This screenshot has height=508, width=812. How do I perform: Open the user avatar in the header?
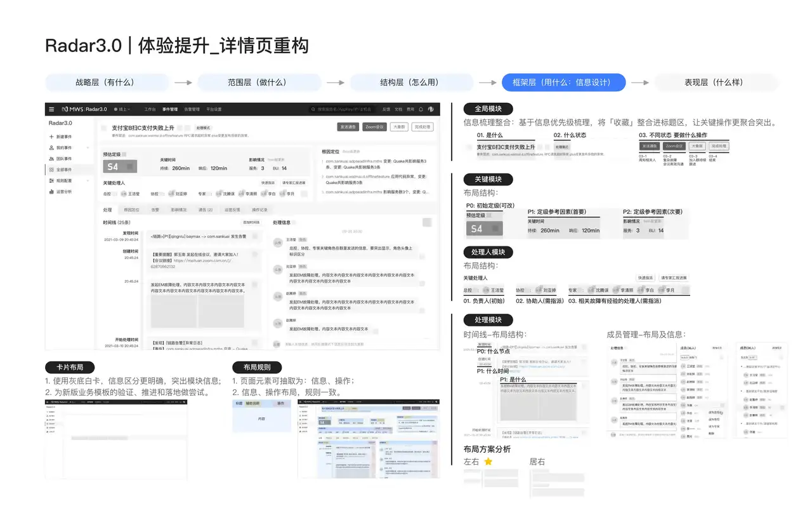pyautogui.click(x=431, y=109)
